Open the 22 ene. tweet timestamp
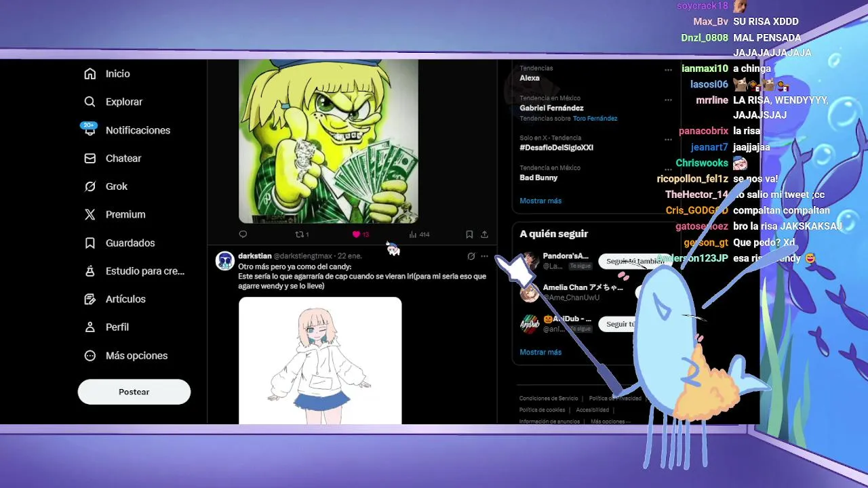Screen dimensions: 868x488 (350, 256)
